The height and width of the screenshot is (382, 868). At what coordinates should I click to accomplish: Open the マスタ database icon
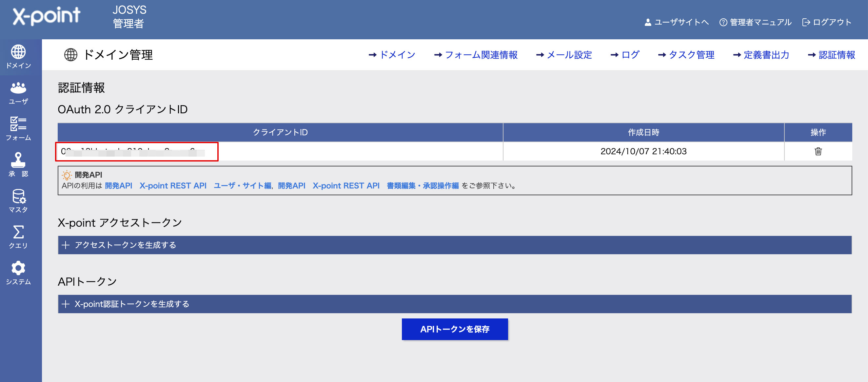tap(19, 196)
